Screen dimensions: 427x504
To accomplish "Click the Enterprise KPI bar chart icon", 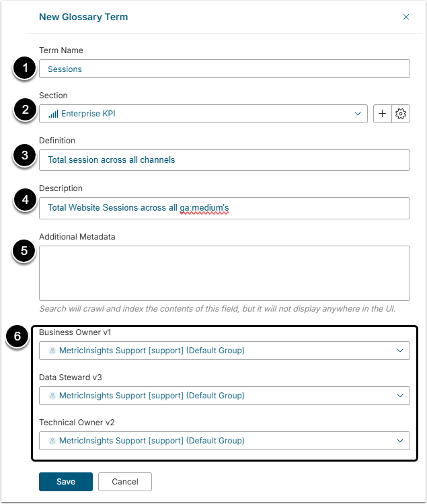I will pyautogui.click(x=53, y=114).
